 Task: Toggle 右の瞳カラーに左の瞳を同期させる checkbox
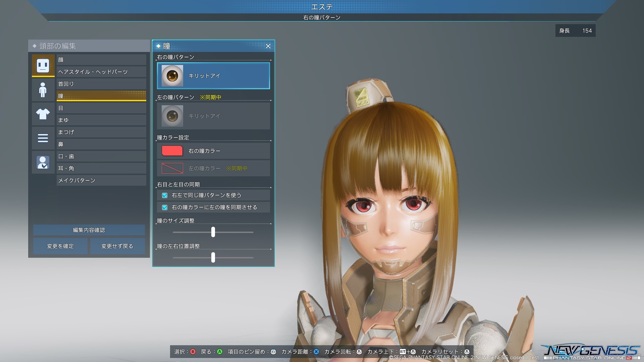pyautogui.click(x=165, y=207)
